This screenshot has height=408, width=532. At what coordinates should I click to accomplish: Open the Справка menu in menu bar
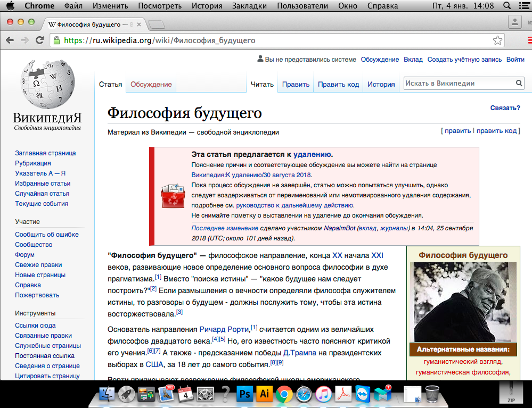382,6
